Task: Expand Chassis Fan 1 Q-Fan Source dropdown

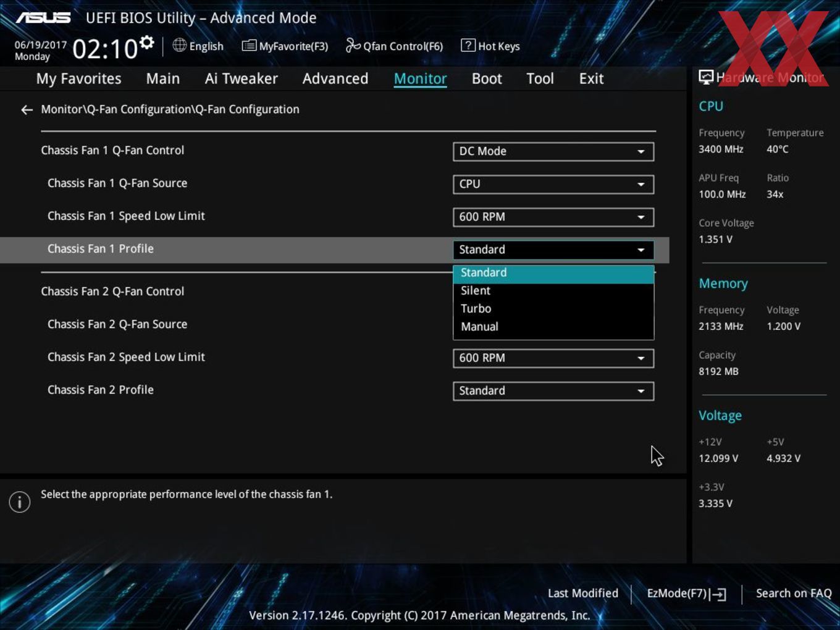Action: pyautogui.click(x=553, y=184)
